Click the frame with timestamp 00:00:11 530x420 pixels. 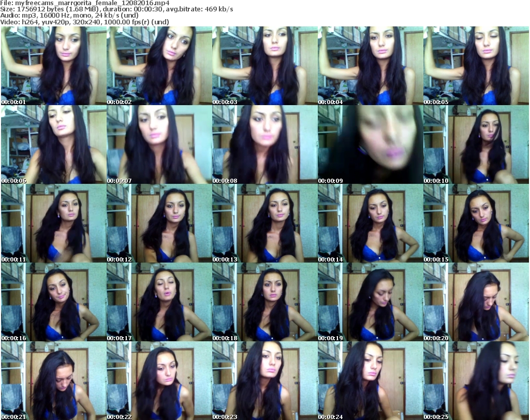(x=54, y=223)
